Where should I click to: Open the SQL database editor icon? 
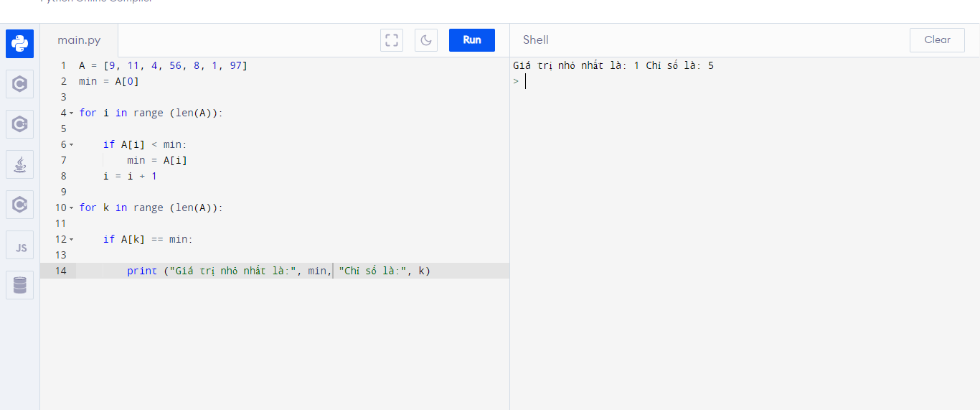tap(19, 285)
